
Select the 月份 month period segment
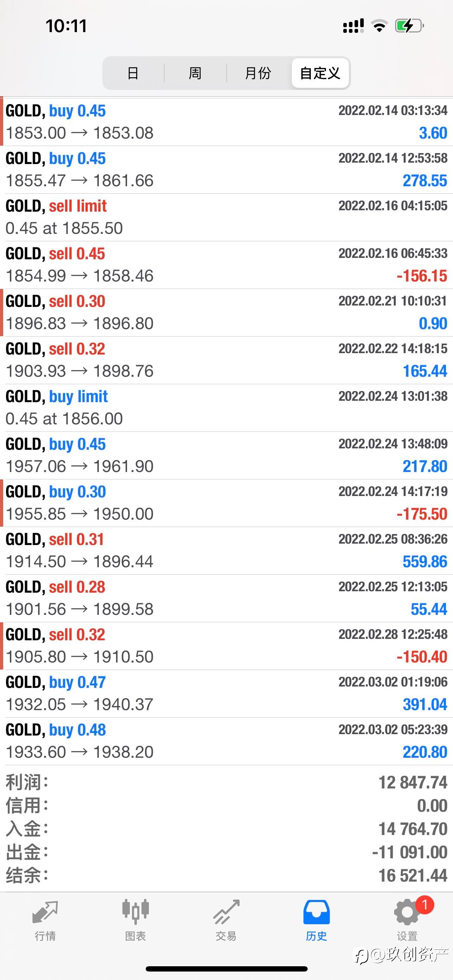258,73
